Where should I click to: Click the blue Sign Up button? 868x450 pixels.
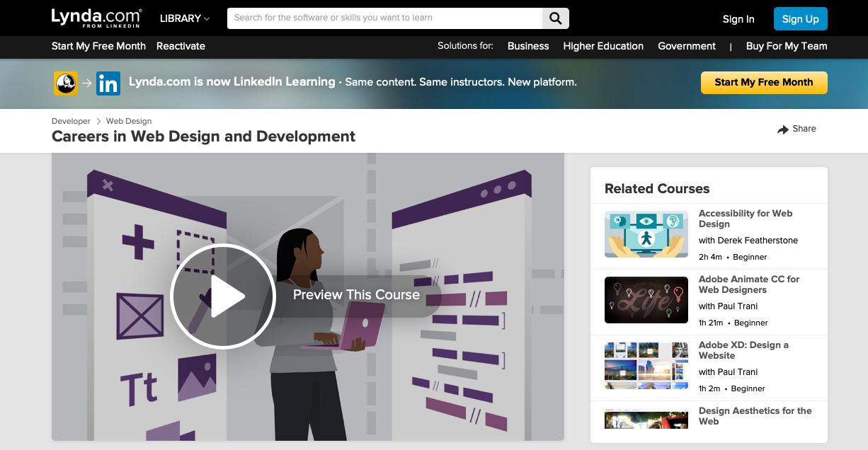point(801,19)
